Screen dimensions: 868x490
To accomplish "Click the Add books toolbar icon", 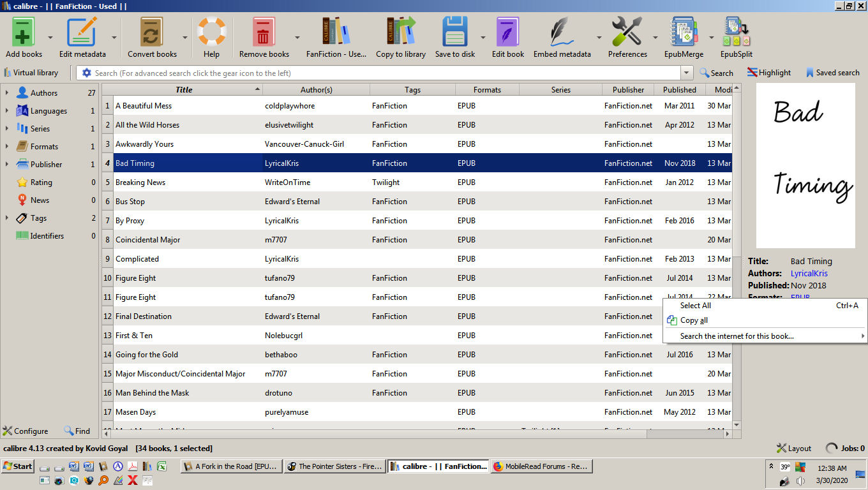I will 24,32.
